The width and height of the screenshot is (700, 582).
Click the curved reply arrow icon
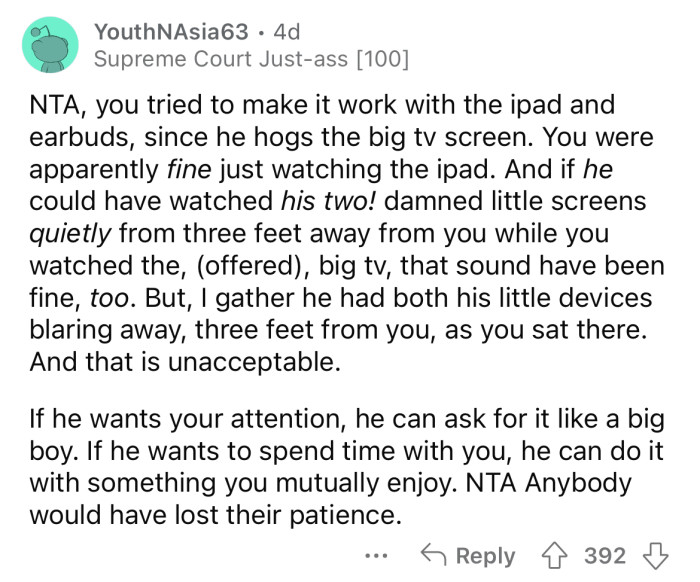pyautogui.click(x=433, y=555)
